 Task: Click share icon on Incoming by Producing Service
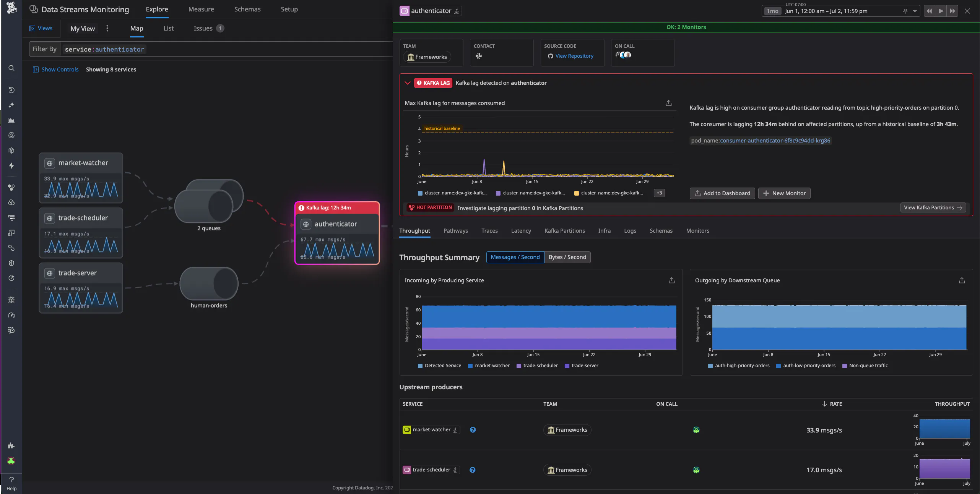click(671, 280)
